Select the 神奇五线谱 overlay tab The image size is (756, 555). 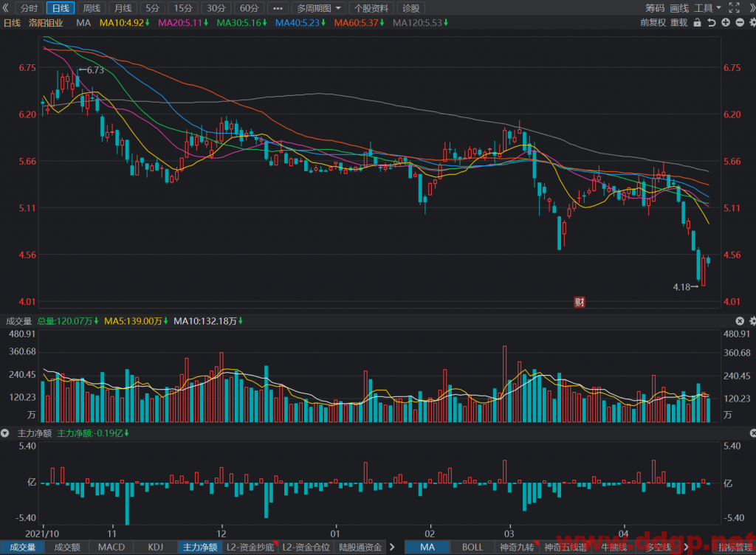[x=566, y=548]
